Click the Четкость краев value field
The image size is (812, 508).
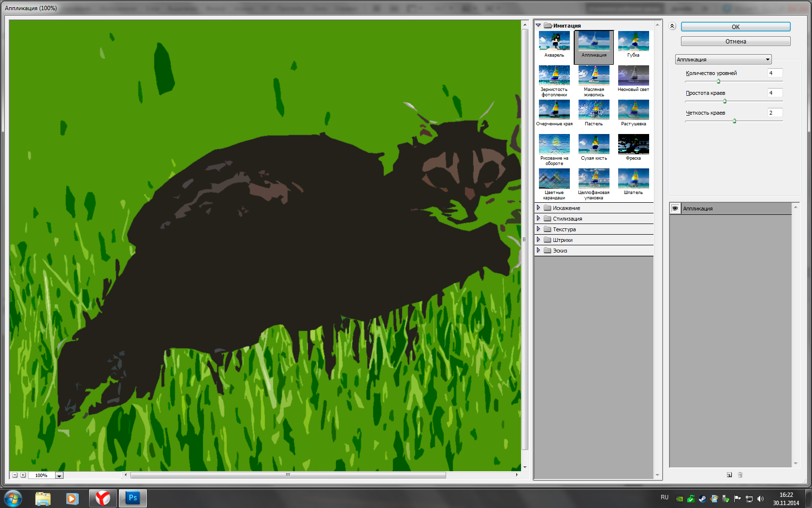[775, 113]
